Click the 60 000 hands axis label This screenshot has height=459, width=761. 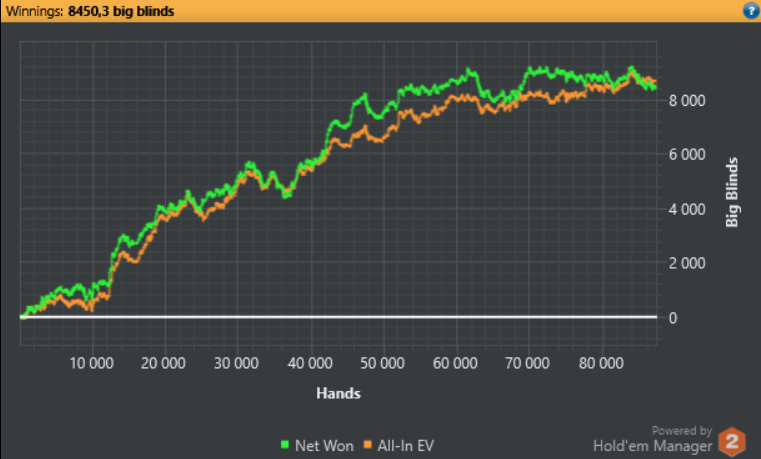pyautogui.click(x=455, y=363)
